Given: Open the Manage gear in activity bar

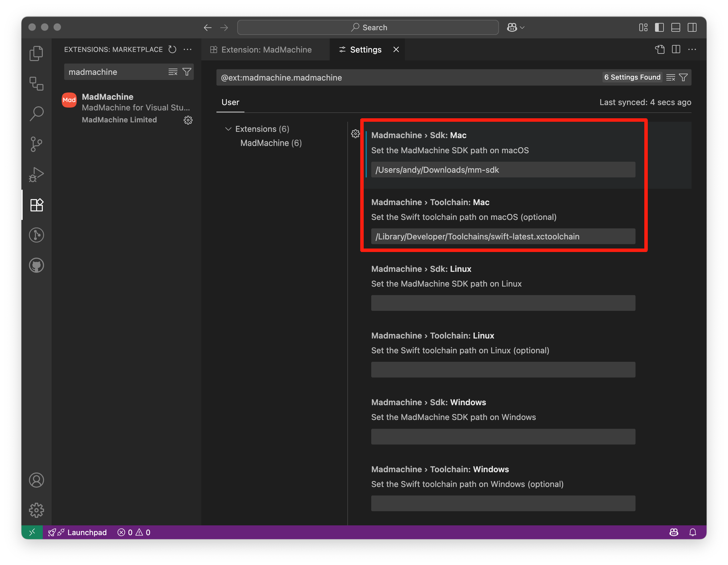Looking at the screenshot, I should (36, 510).
